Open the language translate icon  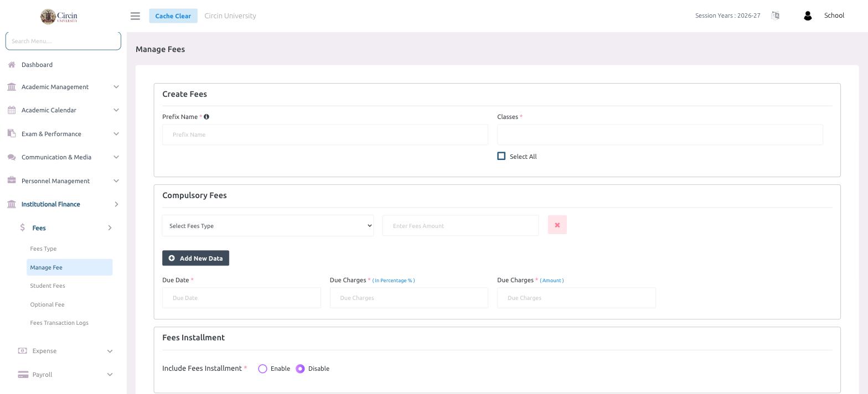(x=775, y=15)
